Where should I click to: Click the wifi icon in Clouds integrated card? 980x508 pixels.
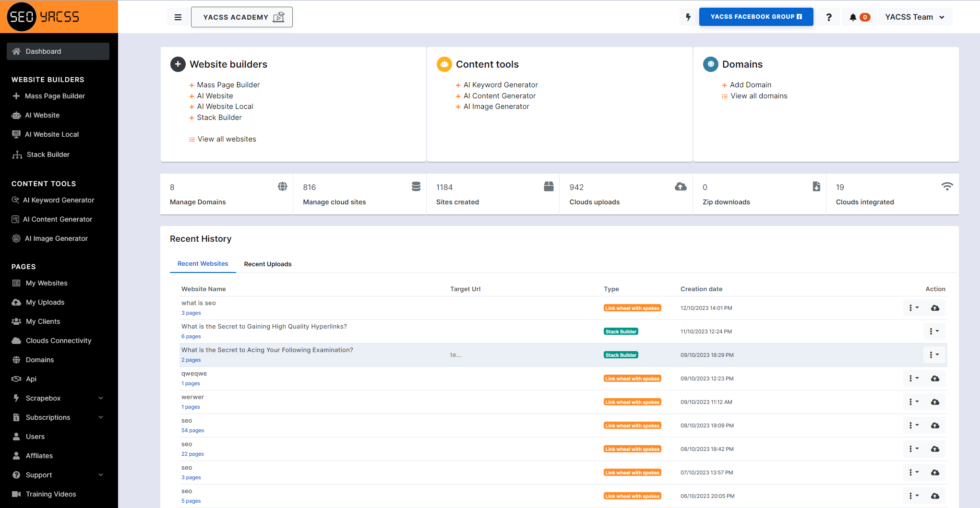coord(947,186)
